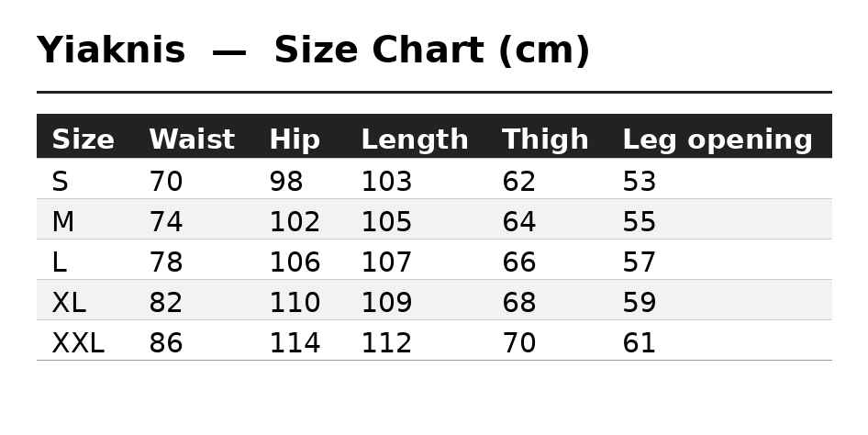868x435 pixels.
Task: Select the Thigh column header
Action: point(545,139)
